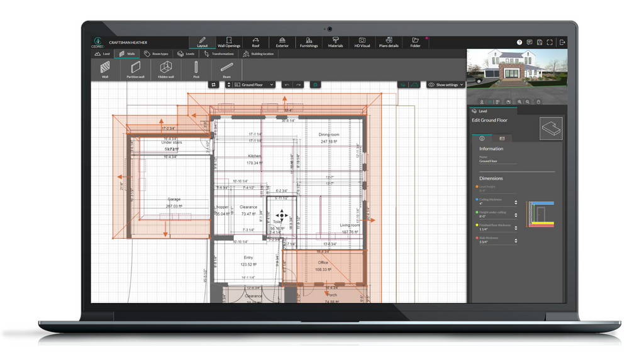Toggle the roof outline display icon
The width and height of the screenshot is (644, 362).
414,85
